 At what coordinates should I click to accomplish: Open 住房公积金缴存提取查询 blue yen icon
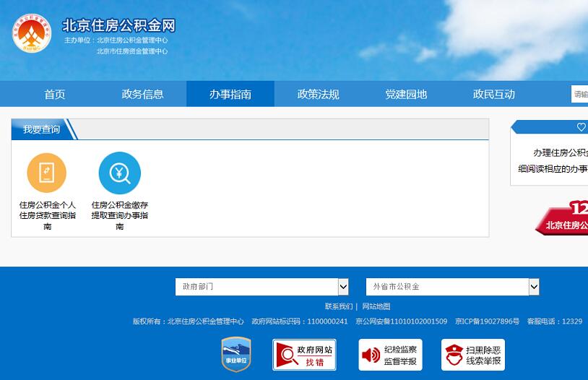click(x=120, y=173)
